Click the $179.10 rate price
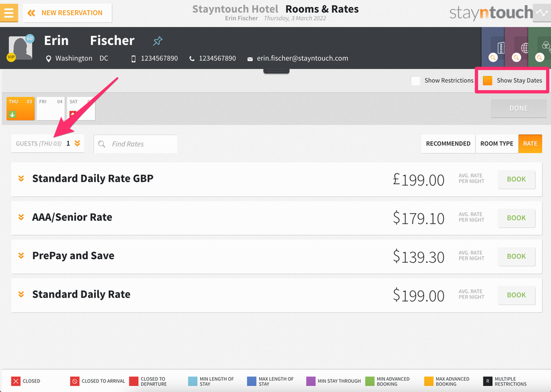The width and height of the screenshot is (551, 392). [419, 218]
